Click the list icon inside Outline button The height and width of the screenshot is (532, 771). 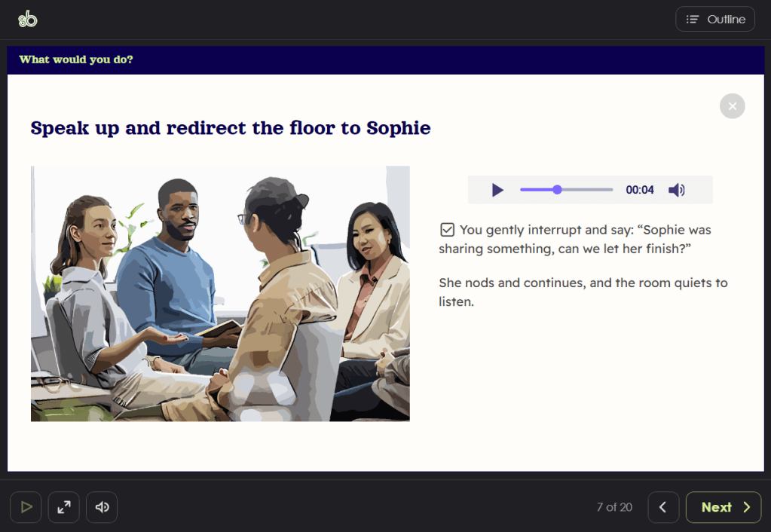click(693, 20)
